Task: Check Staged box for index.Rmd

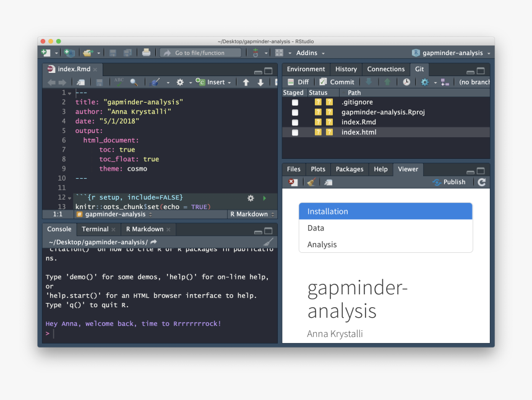Action: coord(295,122)
